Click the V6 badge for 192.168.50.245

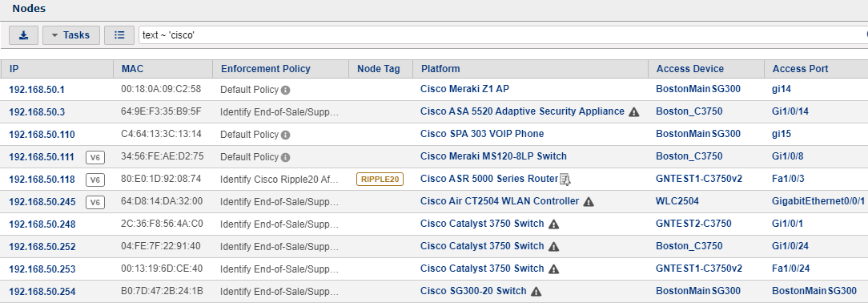tap(95, 202)
